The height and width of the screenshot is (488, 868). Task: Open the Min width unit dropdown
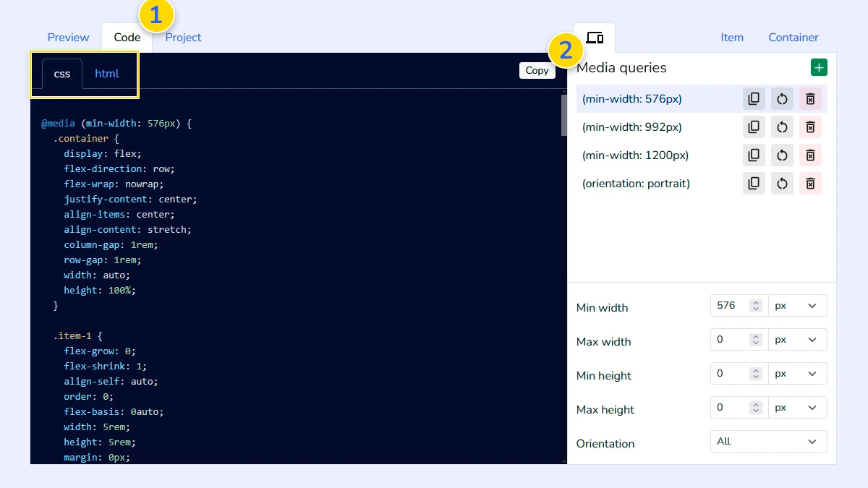coord(798,305)
